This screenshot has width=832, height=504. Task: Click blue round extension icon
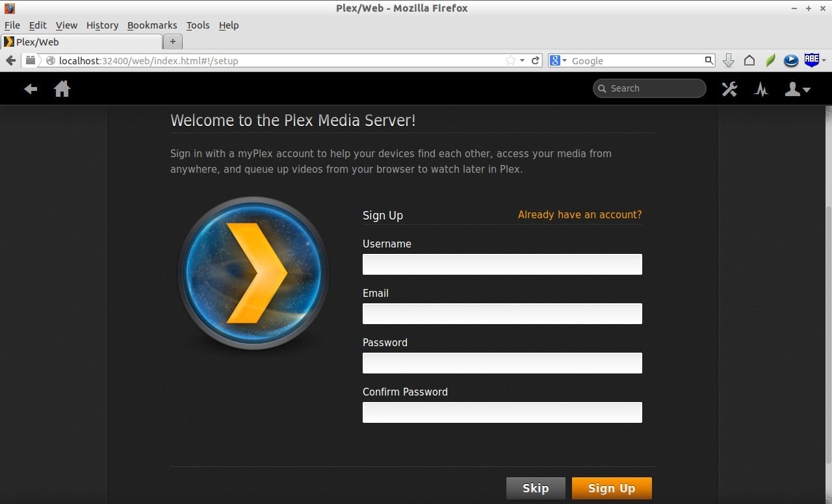click(x=791, y=60)
